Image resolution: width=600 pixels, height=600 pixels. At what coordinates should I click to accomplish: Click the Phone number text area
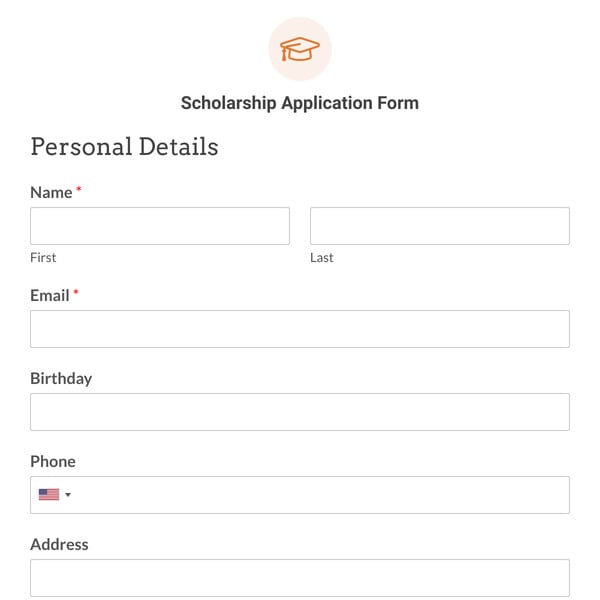point(321,495)
